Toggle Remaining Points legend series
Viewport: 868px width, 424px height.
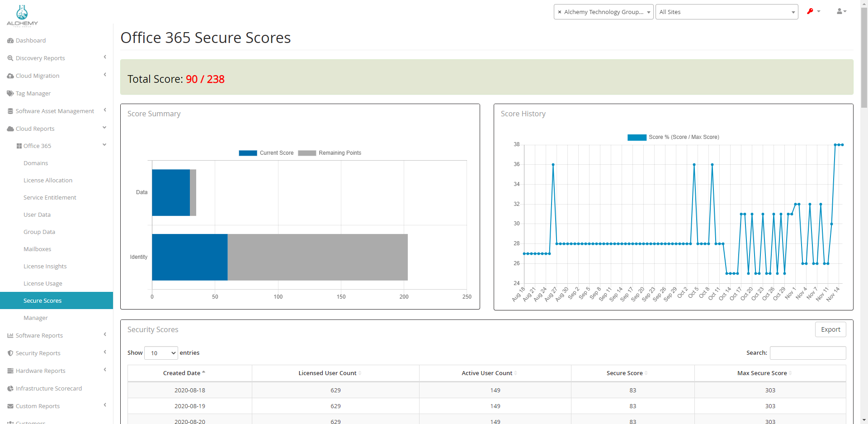pyautogui.click(x=330, y=153)
